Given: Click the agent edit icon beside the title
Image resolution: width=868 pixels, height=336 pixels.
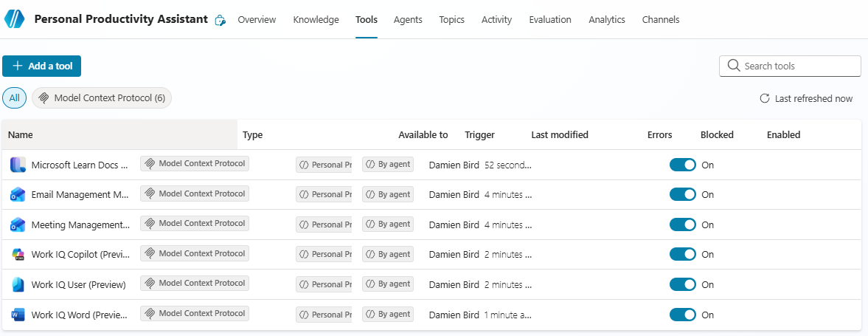Looking at the screenshot, I should (221, 21).
